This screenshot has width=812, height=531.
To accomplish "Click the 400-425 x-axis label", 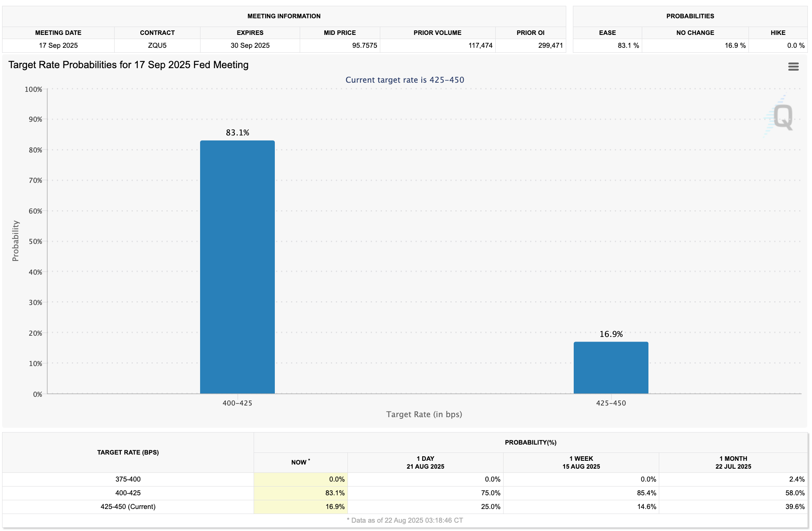I will (237, 403).
